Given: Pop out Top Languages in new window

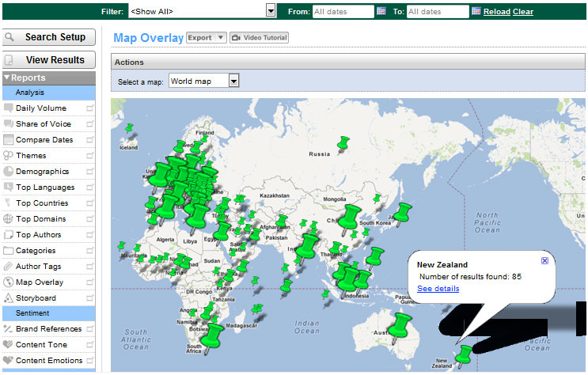Looking at the screenshot, I should [89, 187].
